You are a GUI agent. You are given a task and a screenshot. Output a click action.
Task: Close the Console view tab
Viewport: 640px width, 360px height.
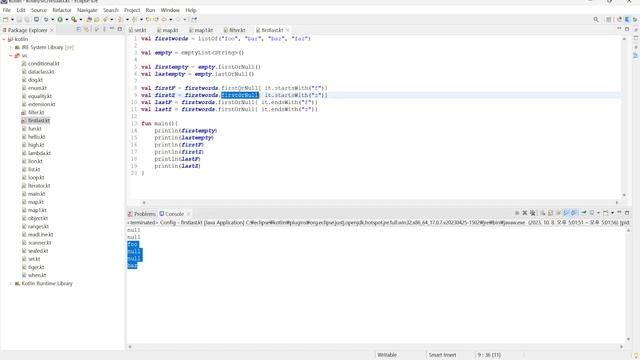pyautogui.click(x=188, y=214)
